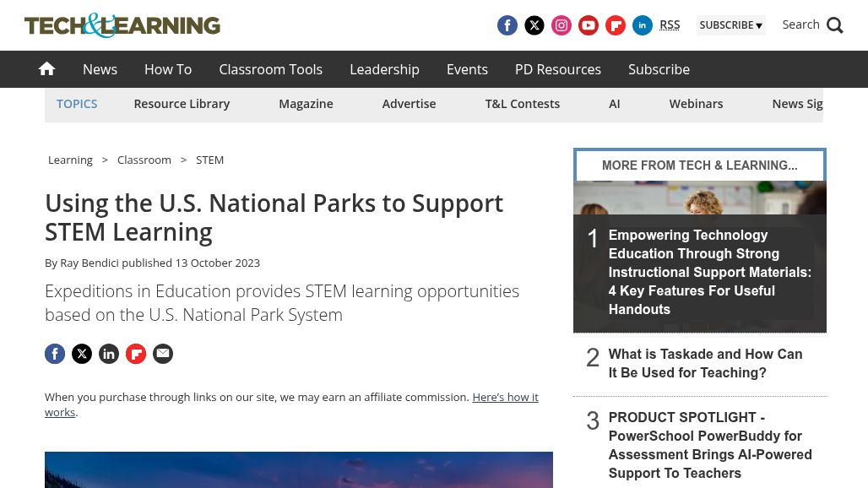Open the YouTube channel icon
This screenshot has height=488, width=868.
(x=589, y=25)
